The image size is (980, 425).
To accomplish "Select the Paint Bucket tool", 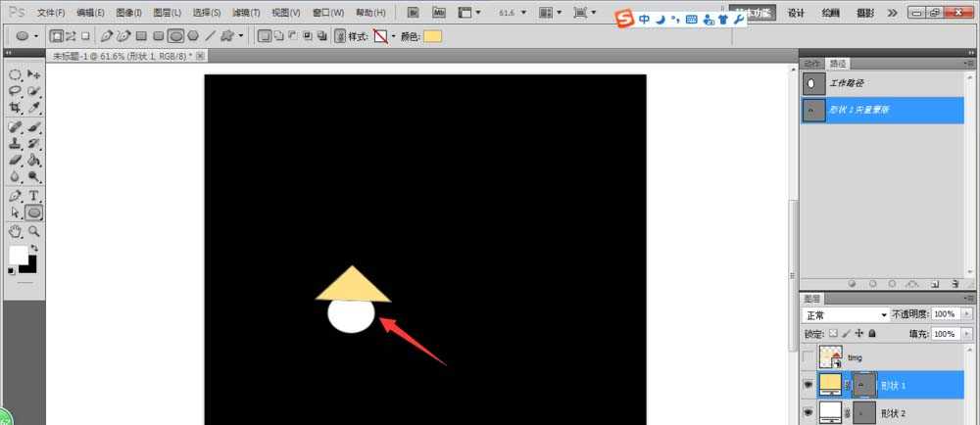I will coord(34,160).
